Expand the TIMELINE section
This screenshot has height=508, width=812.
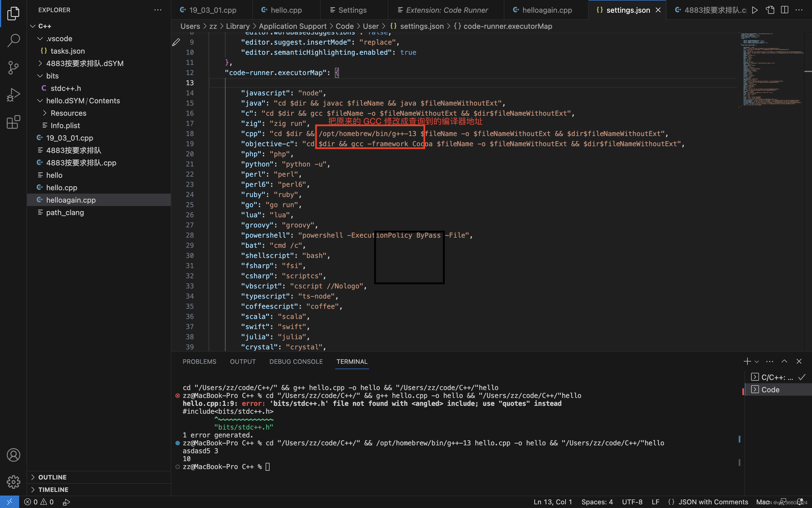pyautogui.click(x=99, y=490)
